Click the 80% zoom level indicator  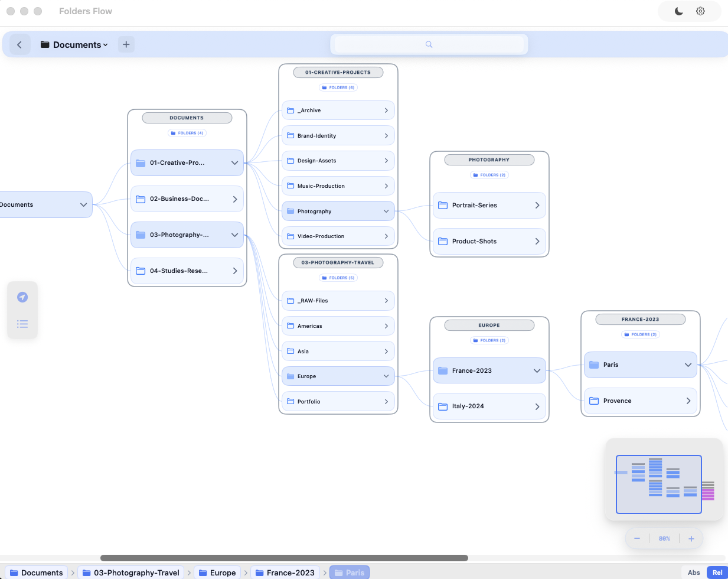[x=664, y=538]
